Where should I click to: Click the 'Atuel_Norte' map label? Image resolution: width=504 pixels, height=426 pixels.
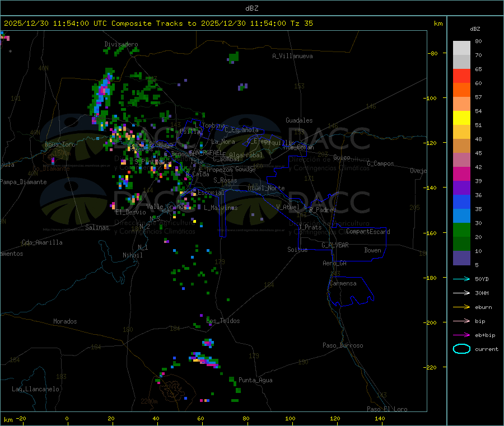pos(266,188)
